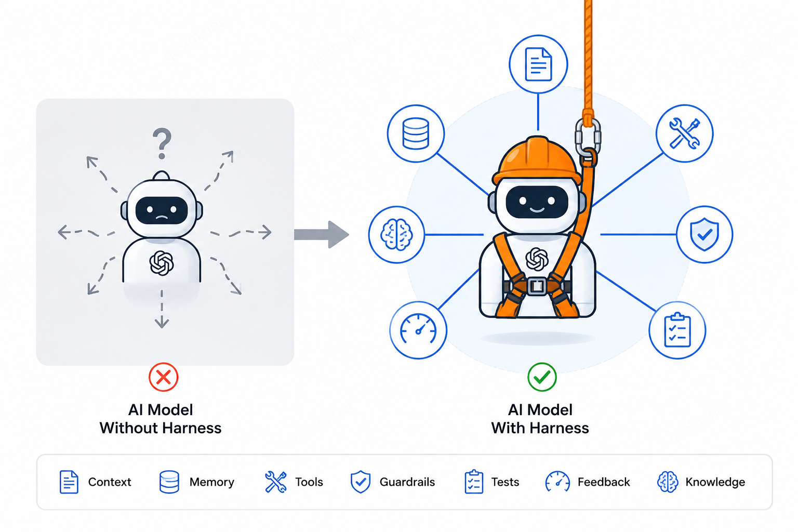
Task: Click the Feedback gauge icon in the legend
Action: coord(557,482)
